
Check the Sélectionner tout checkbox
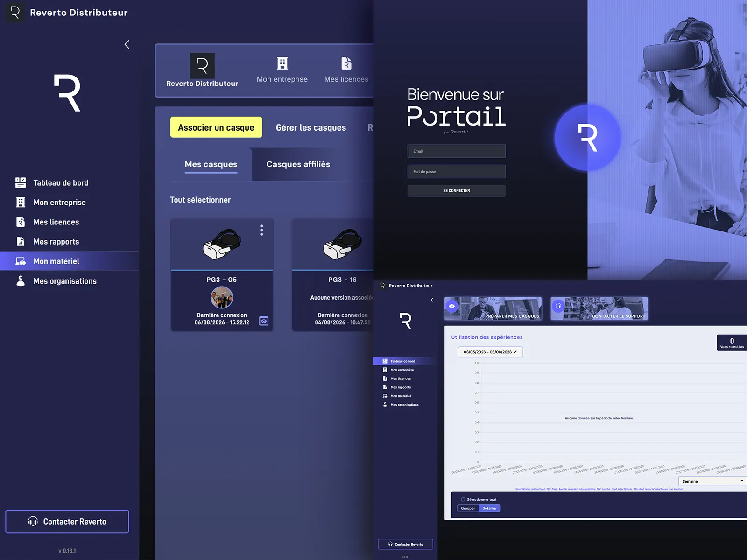click(463, 499)
